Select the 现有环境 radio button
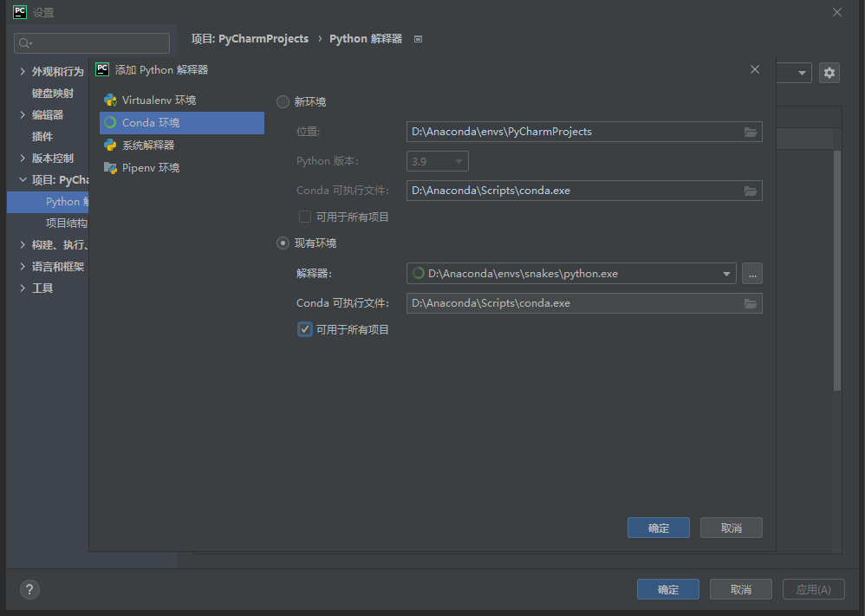This screenshot has width=865, height=616. [x=283, y=243]
